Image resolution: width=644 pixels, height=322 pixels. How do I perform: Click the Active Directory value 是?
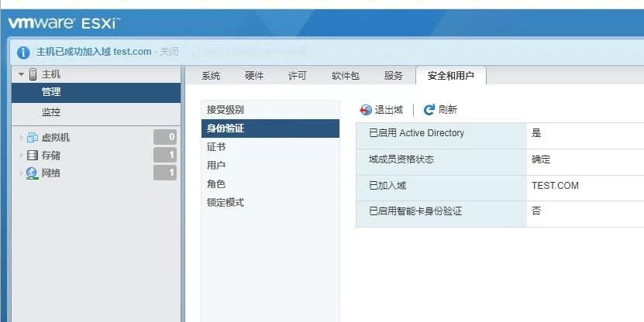536,133
